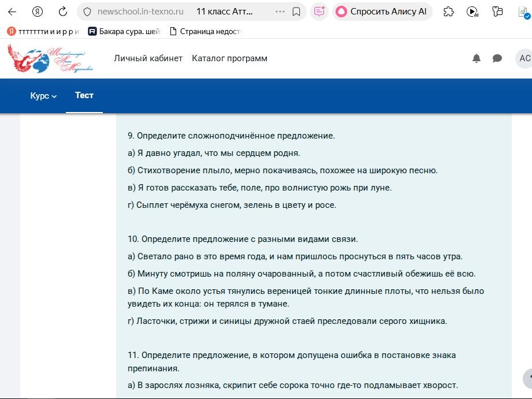
Task: Click answer 'а) Светало рано в это время года'
Action: [295, 256]
